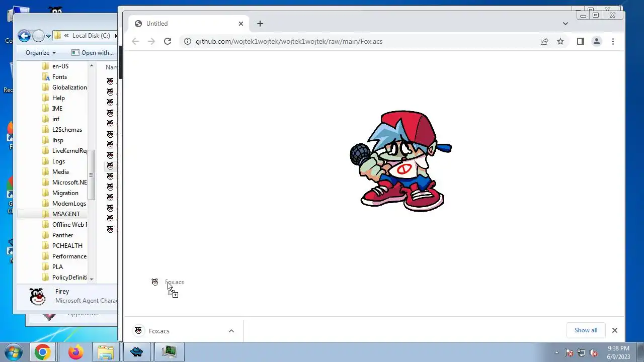
Task: Click the monitor application taskbar icon
Action: click(x=169, y=352)
